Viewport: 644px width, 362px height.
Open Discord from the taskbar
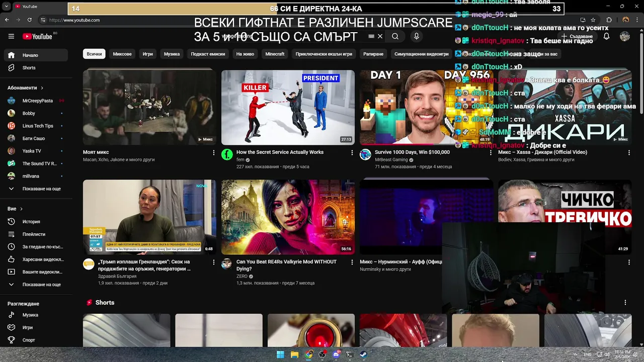coord(336,354)
